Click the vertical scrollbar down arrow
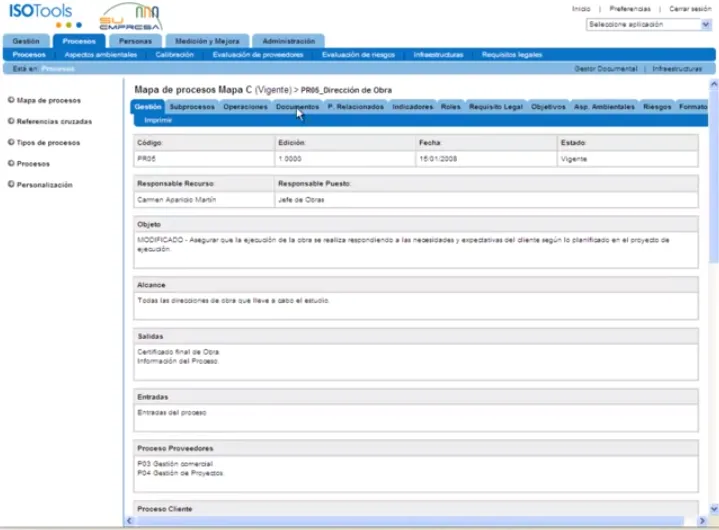The image size is (719, 530). coord(713,508)
